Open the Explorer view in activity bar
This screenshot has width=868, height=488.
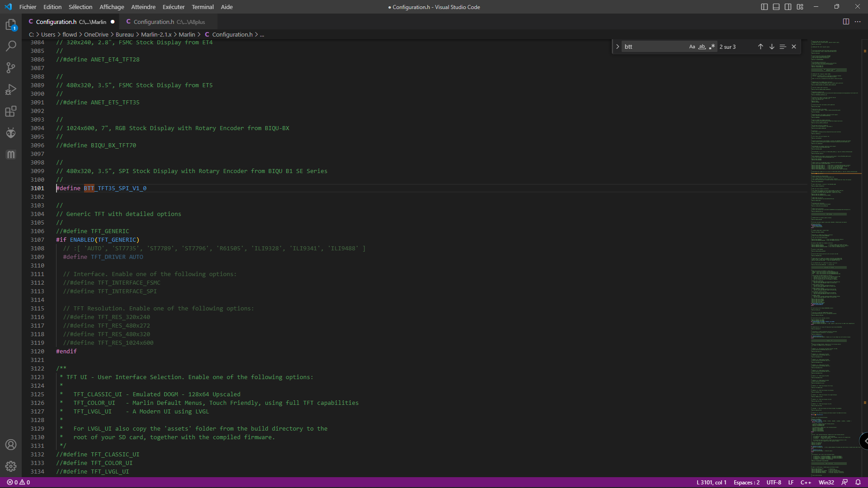coord(11,24)
